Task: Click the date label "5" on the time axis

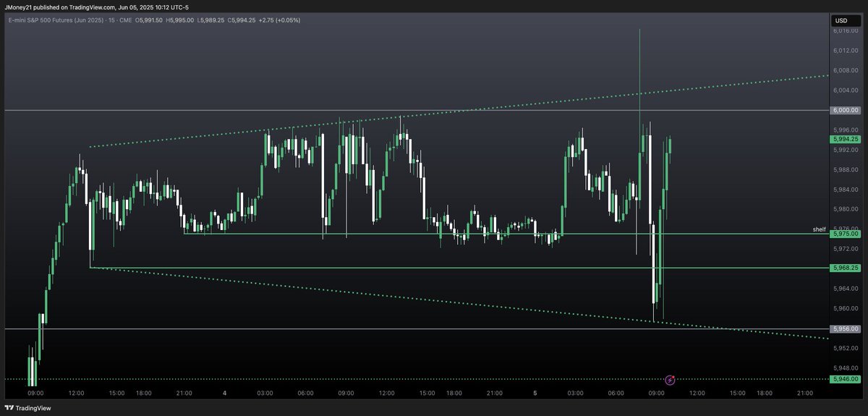Action: [x=535, y=394]
